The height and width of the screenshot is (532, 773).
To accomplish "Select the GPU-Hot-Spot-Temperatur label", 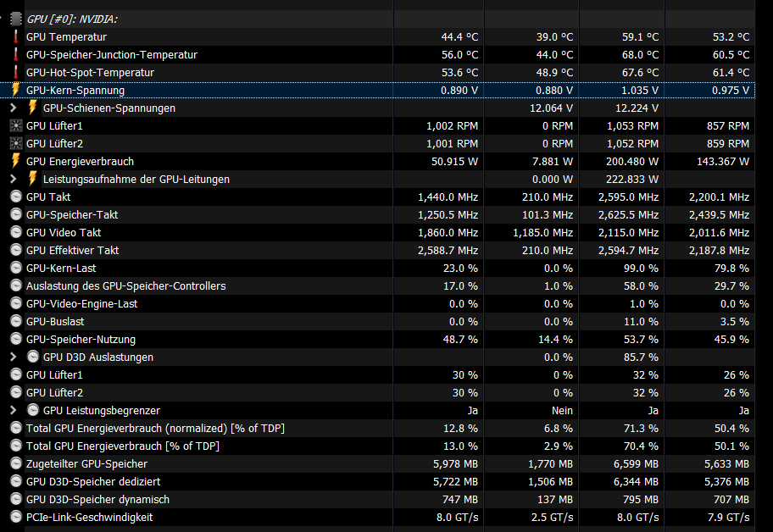I will [90, 72].
